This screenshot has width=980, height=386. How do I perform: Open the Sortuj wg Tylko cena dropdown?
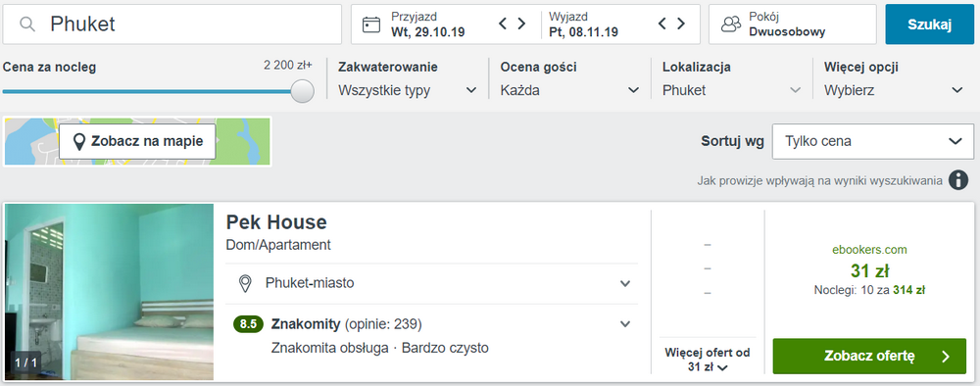873,141
